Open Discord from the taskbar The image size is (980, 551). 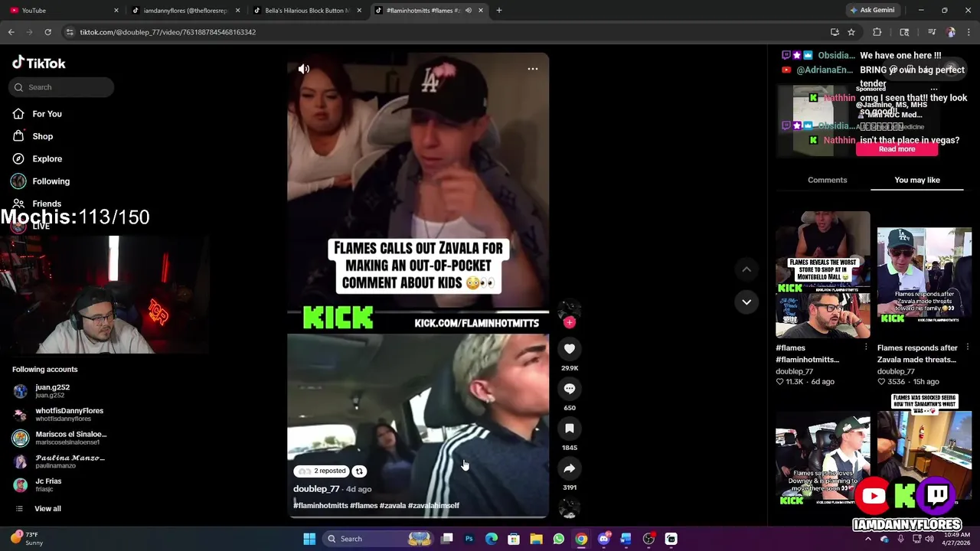(x=603, y=539)
